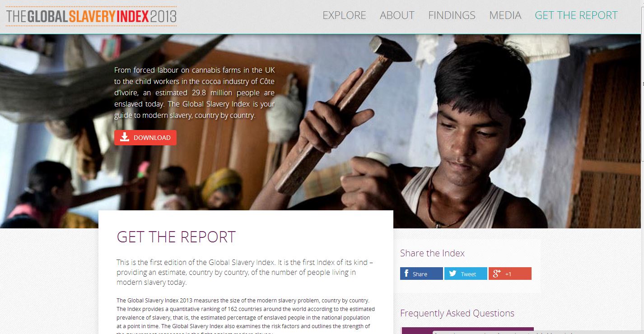
Task: Click the Google Plus g+ icon
Action: pos(497,274)
